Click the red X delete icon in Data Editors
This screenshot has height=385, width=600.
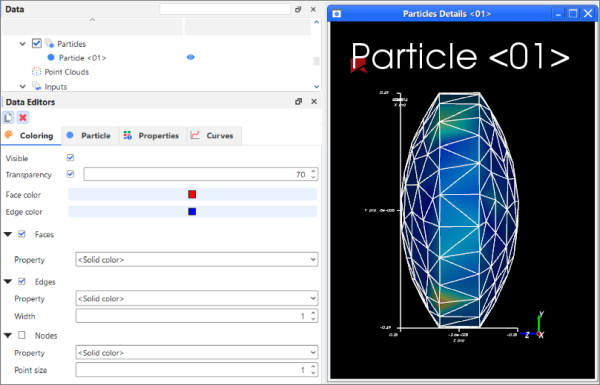tap(23, 117)
